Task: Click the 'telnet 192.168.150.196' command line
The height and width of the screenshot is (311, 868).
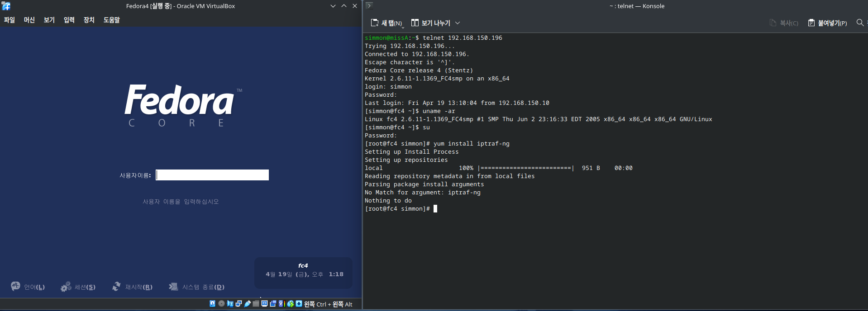Action: [x=434, y=38]
